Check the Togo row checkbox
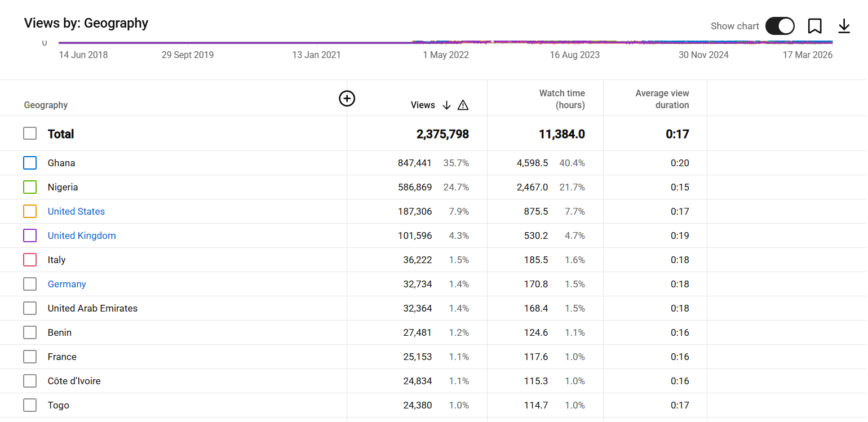Image resolution: width=868 pixels, height=422 pixels. pyautogui.click(x=30, y=405)
